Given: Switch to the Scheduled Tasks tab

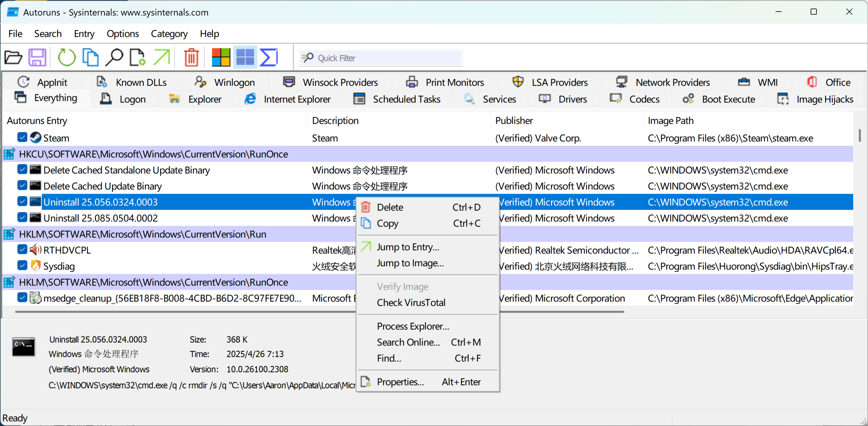Looking at the screenshot, I should (x=397, y=99).
